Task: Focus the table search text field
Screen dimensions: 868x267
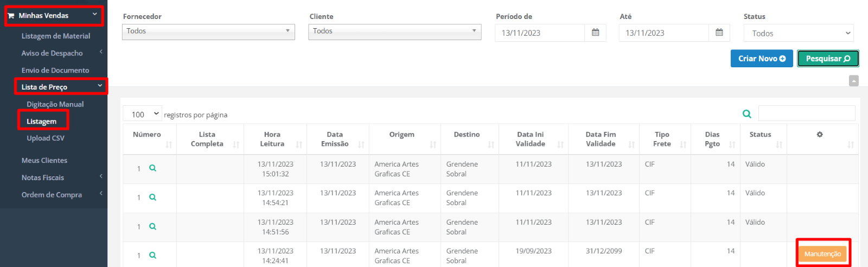Action: click(807, 113)
